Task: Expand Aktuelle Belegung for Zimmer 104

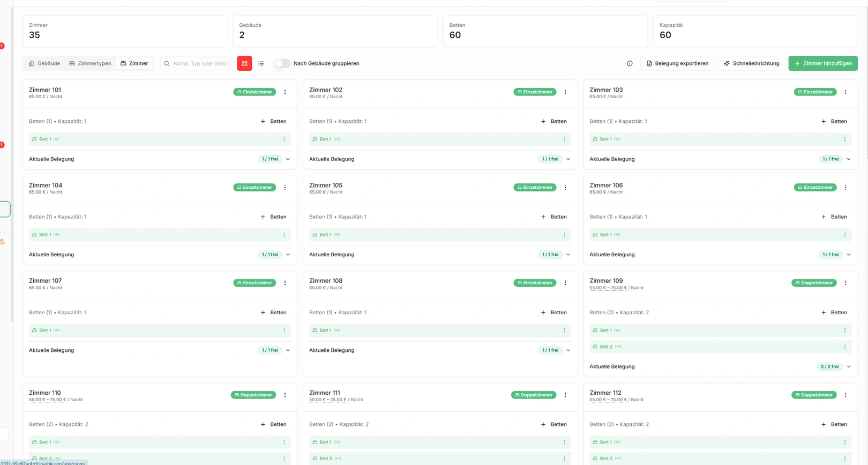Action: point(288,255)
